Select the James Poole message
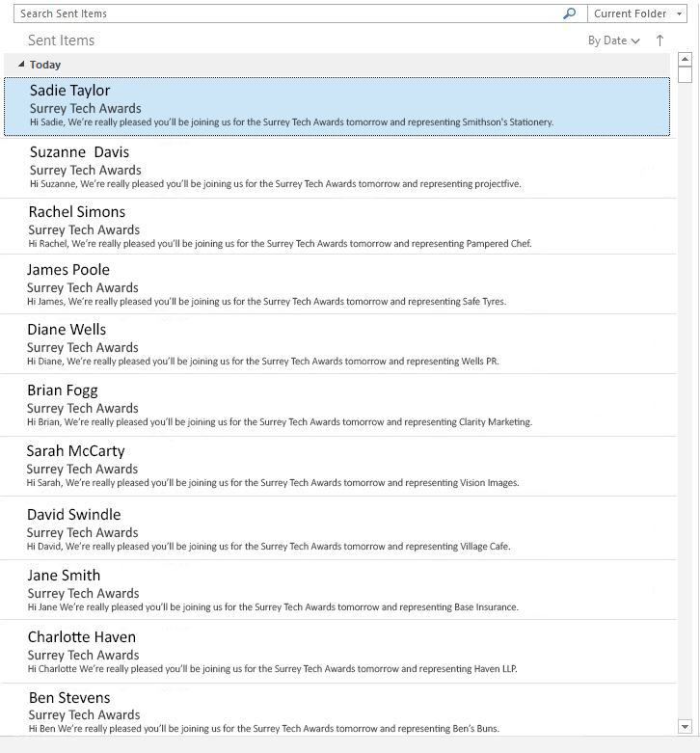The image size is (700, 753). click(338, 284)
